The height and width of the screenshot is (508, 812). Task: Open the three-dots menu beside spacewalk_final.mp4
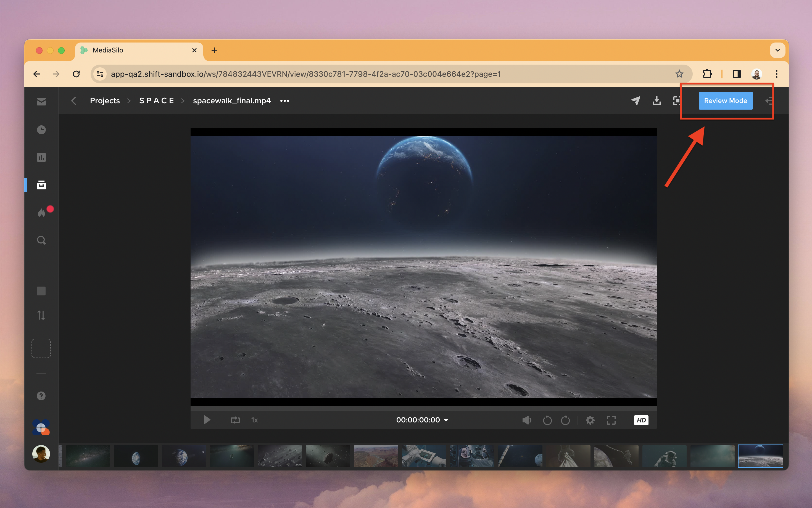tap(285, 101)
